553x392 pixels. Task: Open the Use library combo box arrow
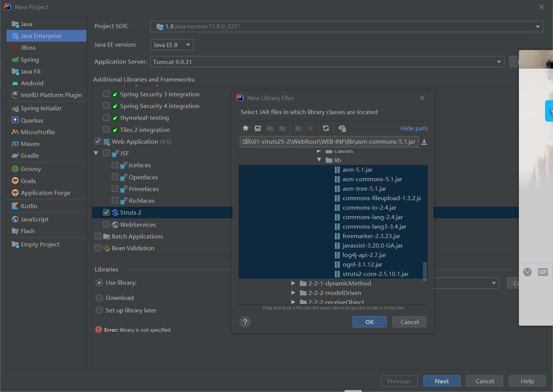point(493,283)
